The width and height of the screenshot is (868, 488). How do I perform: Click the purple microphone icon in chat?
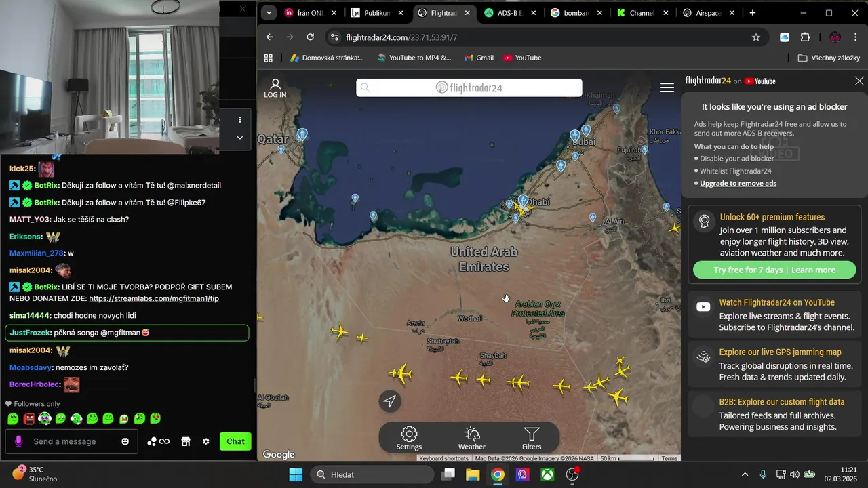coord(18,441)
